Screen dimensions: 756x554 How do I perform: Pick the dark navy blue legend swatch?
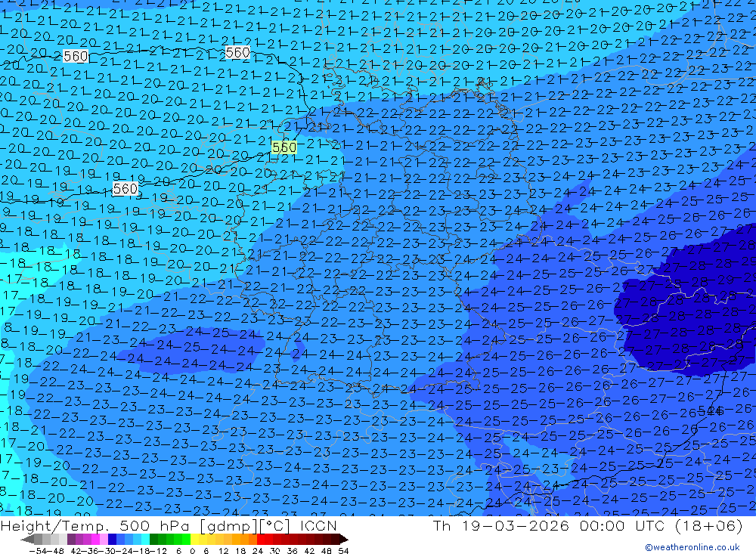(113, 539)
